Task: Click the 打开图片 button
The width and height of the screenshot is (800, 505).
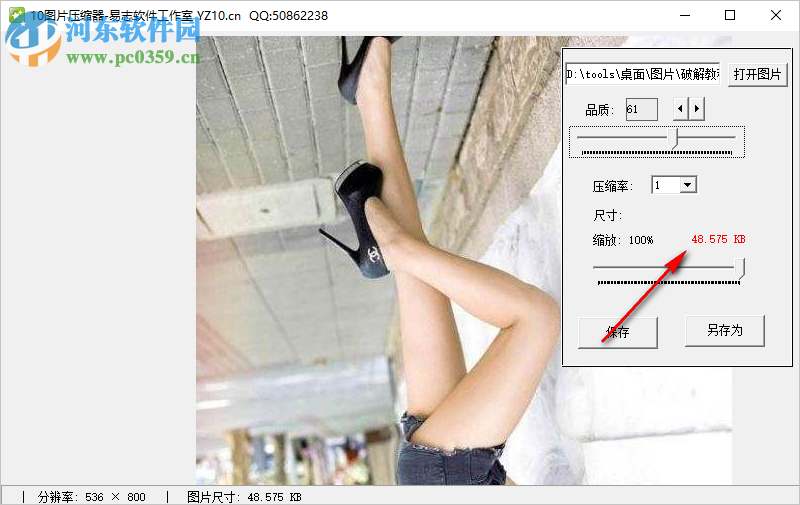Action: click(x=757, y=74)
